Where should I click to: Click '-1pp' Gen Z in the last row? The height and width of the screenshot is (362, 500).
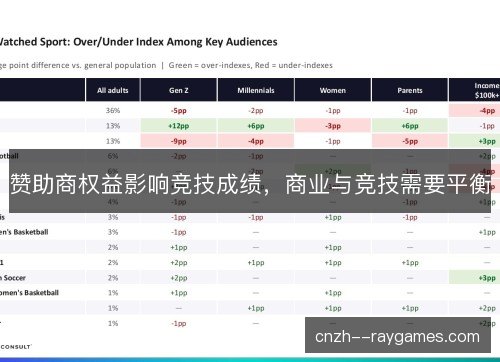(x=179, y=323)
